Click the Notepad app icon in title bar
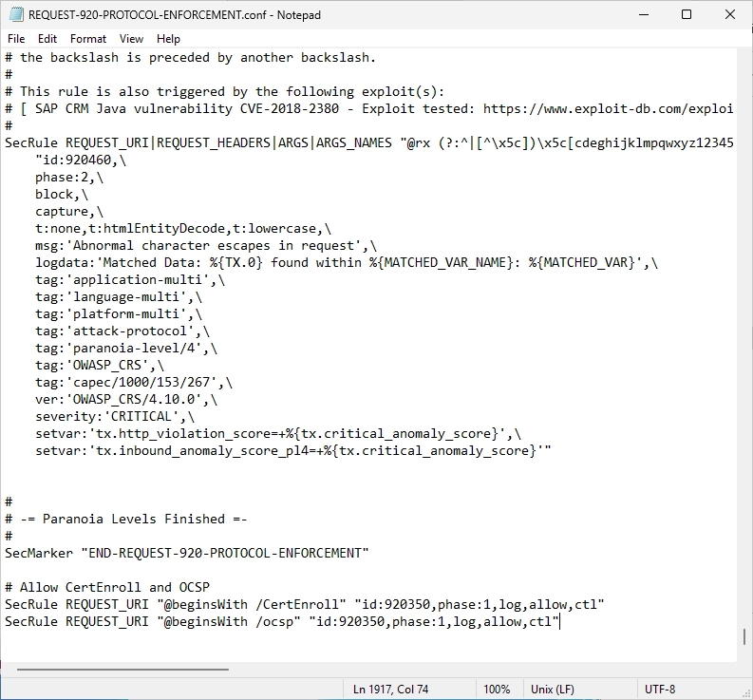753x700 pixels. click(x=14, y=14)
